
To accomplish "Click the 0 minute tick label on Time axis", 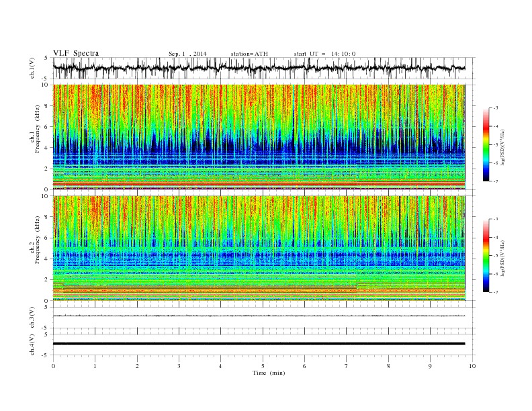I will [53, 366].
